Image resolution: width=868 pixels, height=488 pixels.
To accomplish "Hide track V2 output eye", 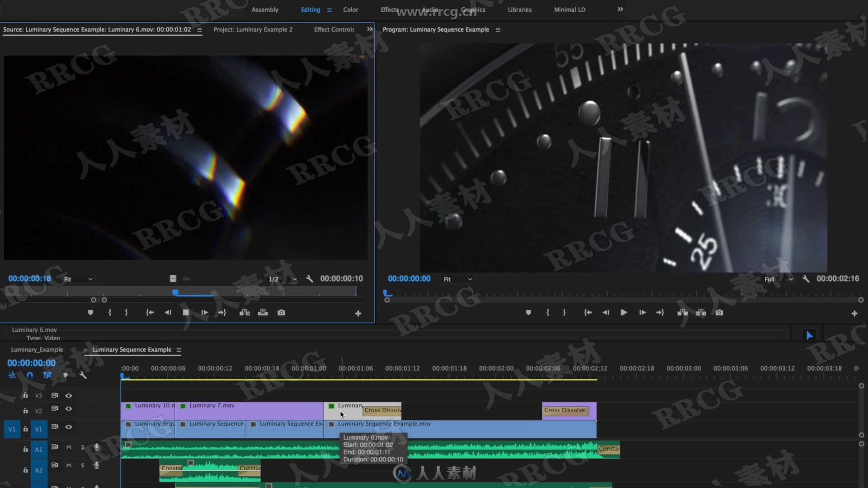I will (x=69, y=408).
